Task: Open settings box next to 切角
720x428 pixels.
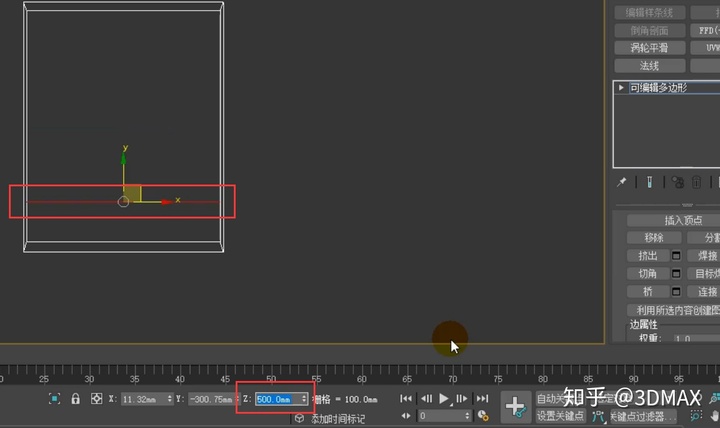Action: [676, 274]
